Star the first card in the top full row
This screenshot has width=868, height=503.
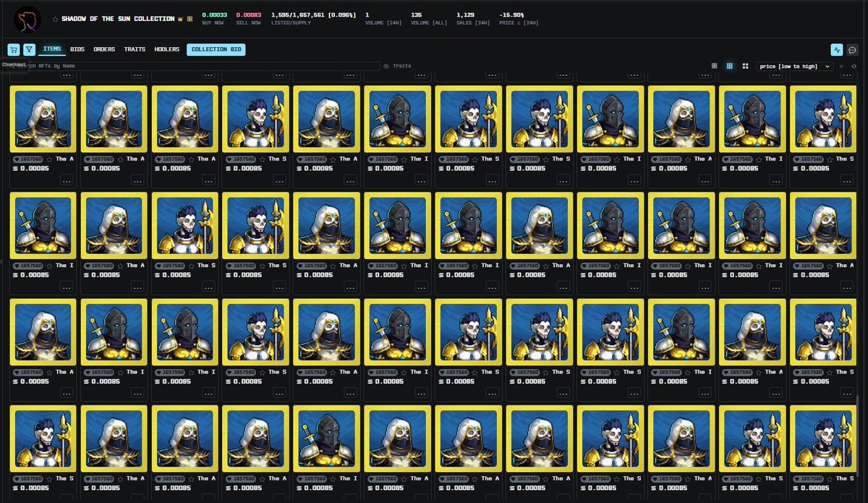coord(49,158)
